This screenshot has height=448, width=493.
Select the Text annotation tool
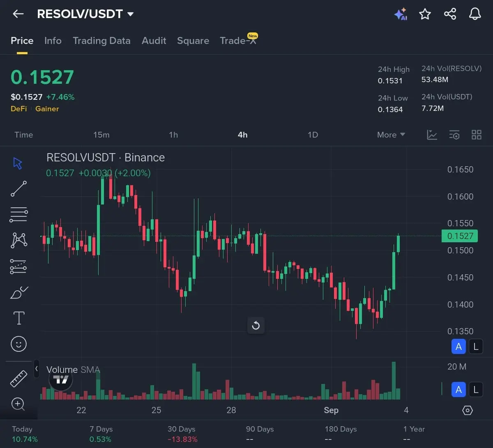click(19, 318)
